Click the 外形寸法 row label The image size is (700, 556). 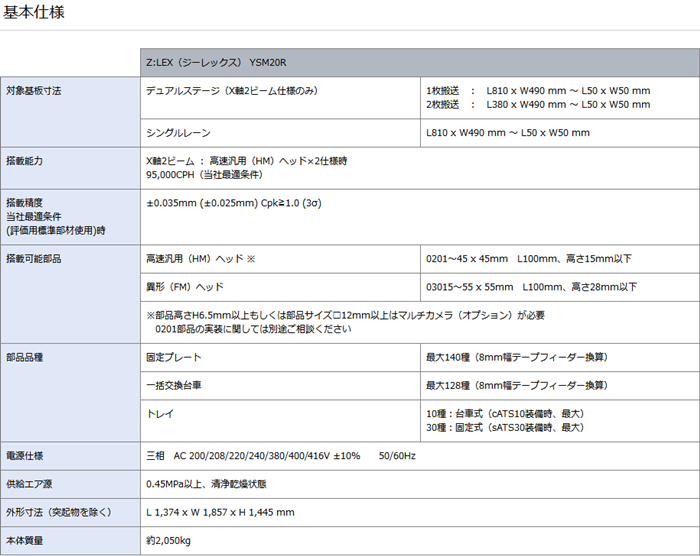click(x=59, y=513)
